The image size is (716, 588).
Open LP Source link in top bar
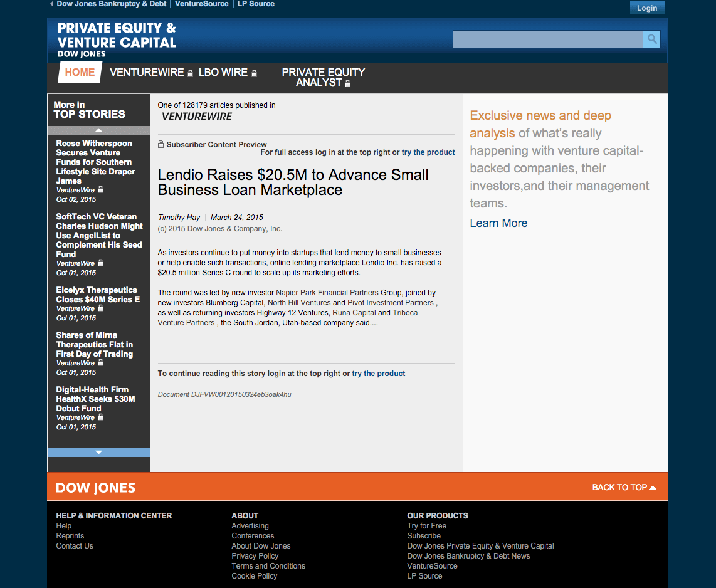point(256,4)
